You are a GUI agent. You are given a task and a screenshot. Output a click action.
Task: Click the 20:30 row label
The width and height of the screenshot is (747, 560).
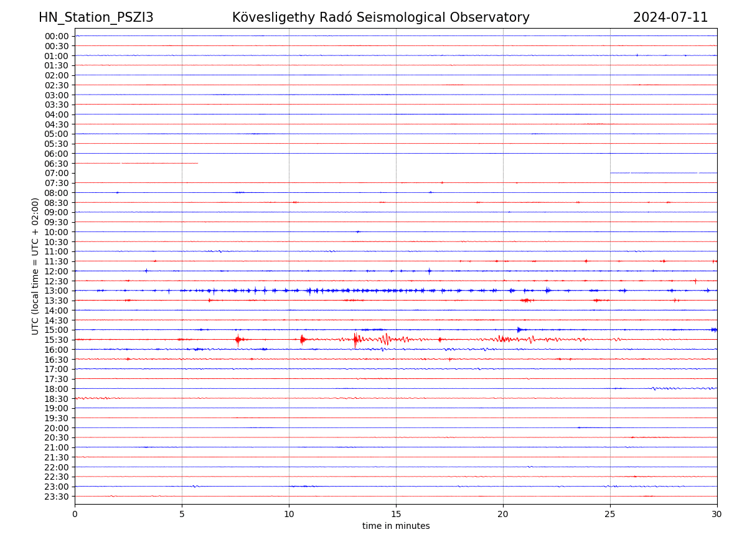(x=56, y=438)
